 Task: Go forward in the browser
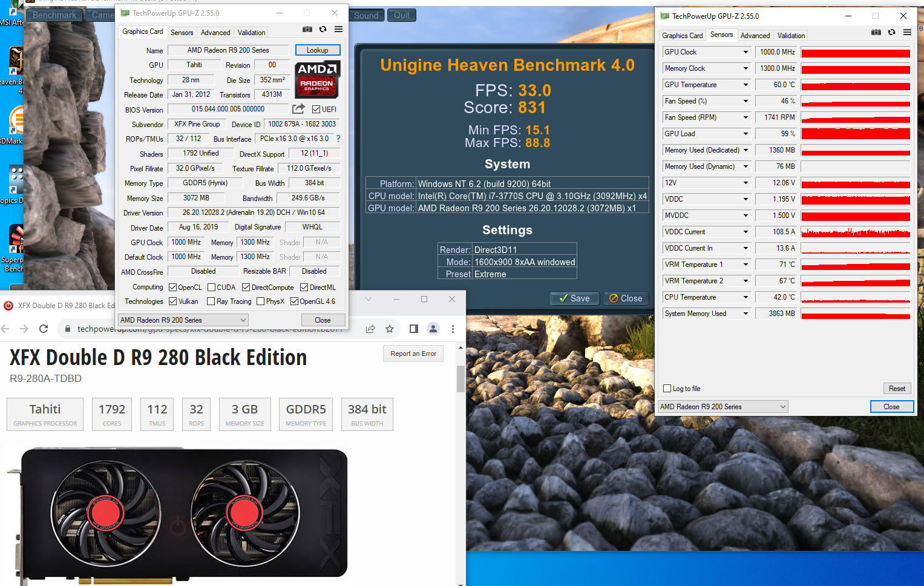[24, 329]
